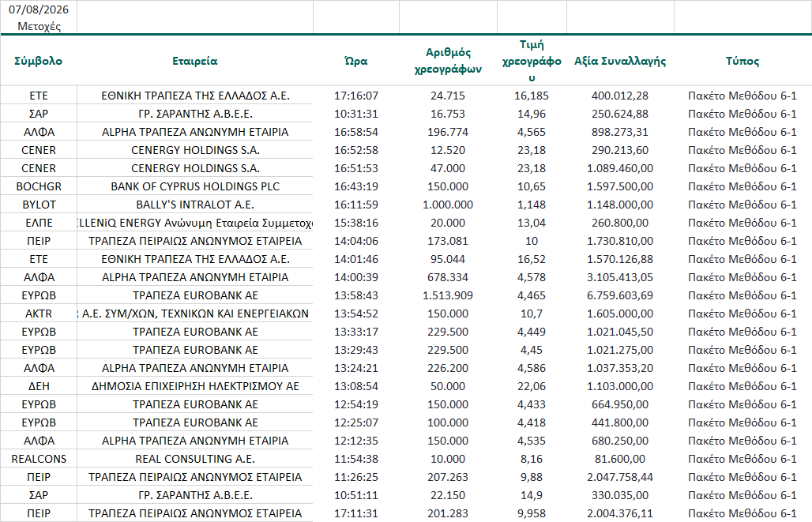Image resolution: width=812 pixels, height=522 pixels.
Task: Click the price cell 16,52
Action: coord(532,259)
